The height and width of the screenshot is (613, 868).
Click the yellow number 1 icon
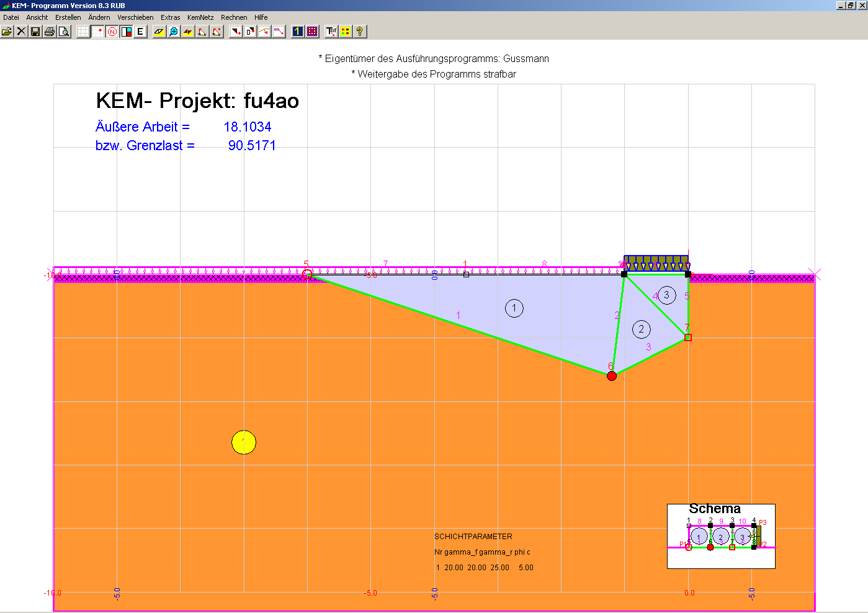coord(298,31)
